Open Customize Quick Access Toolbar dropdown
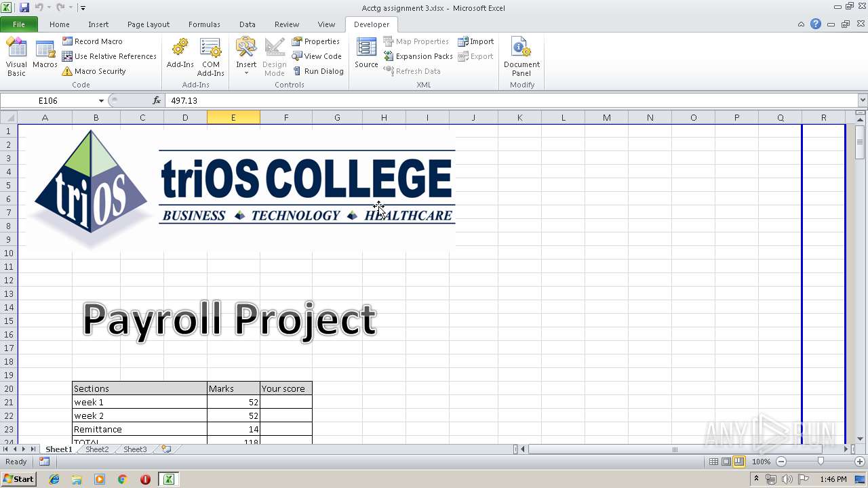The image size is (868, 488). (83, 7)
